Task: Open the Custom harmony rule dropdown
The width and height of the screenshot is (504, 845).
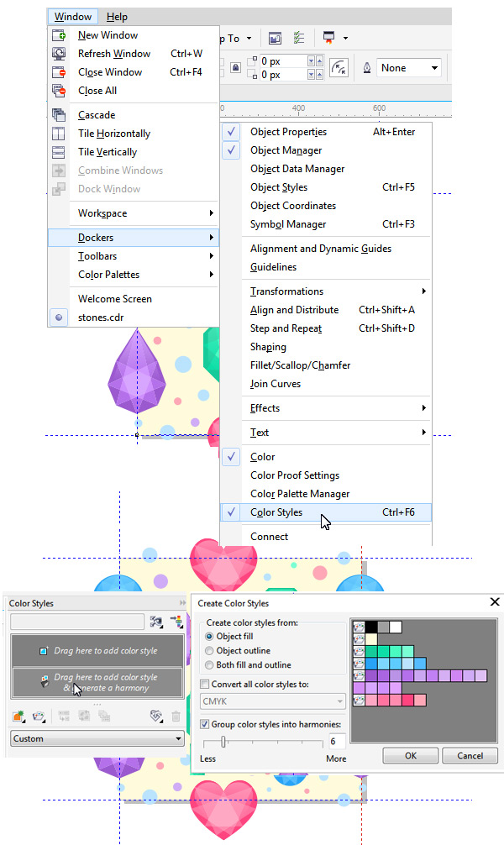Action: 97,739
